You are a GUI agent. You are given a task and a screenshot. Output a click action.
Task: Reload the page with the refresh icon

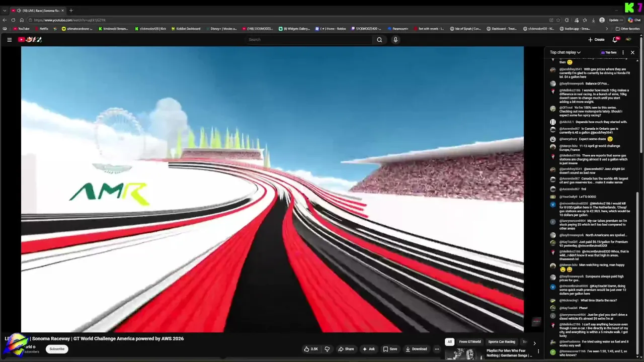pos(13,20)
